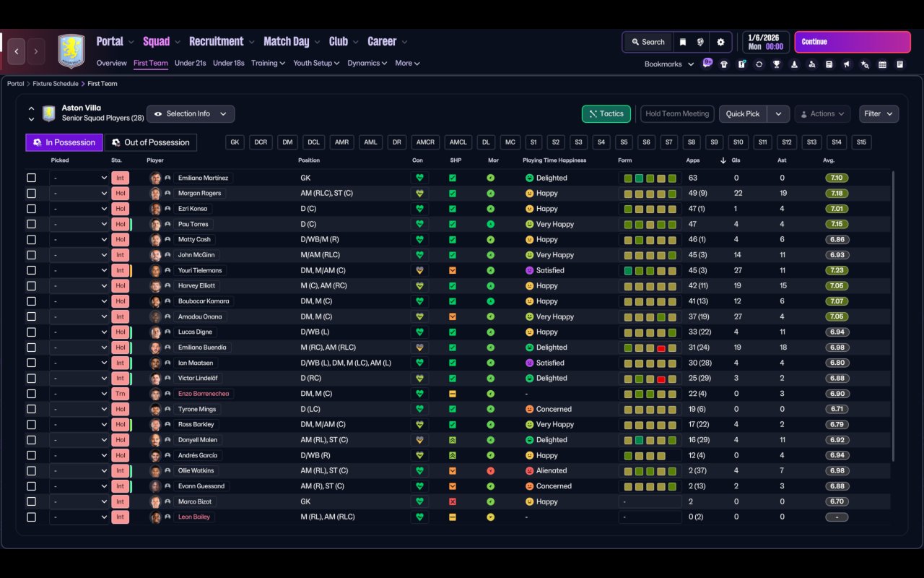This screenshot has height=578, width=924.
Task: Open the Picked dropdown for Ezri Konsa
Action: tap(79, 209)
